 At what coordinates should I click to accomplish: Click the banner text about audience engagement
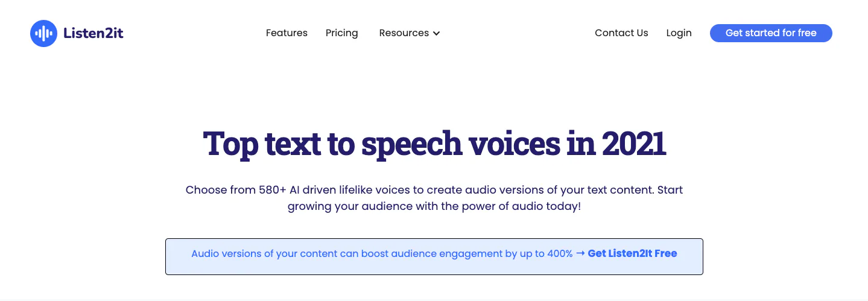(382, 253)
